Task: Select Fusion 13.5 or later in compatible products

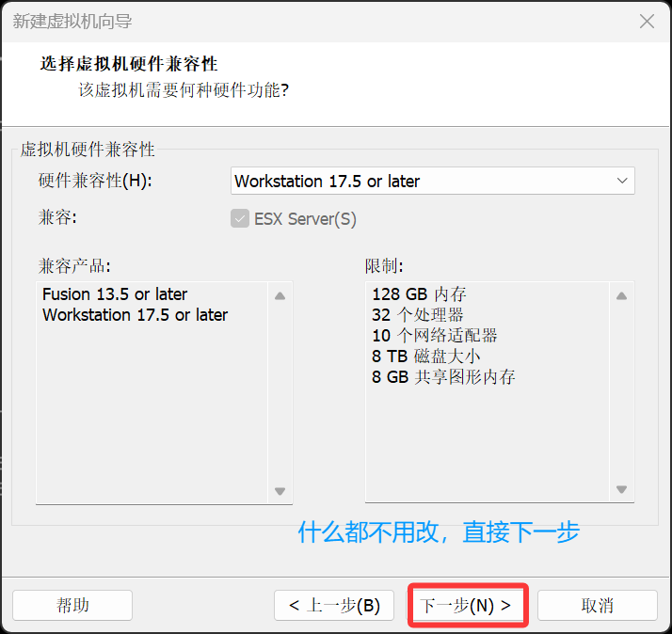Action: (x=115, y=294)
